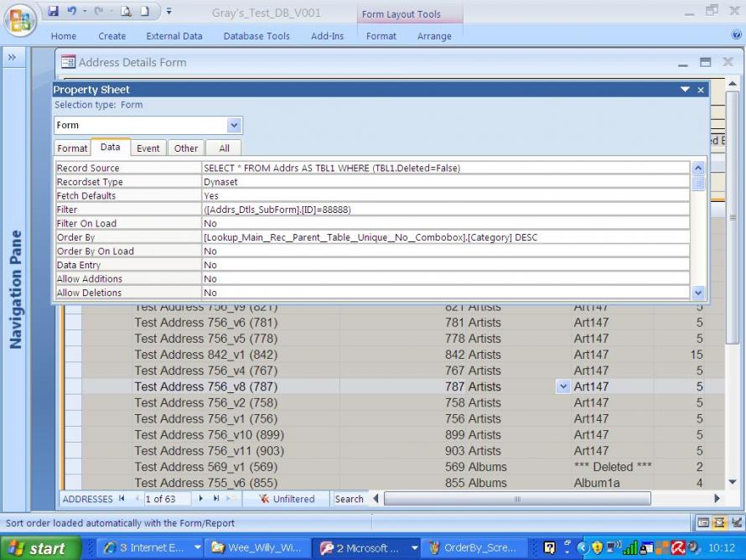Expand the Navigation Pane with the chevron
Screen dimensions: 746x560
pos(13,59)
